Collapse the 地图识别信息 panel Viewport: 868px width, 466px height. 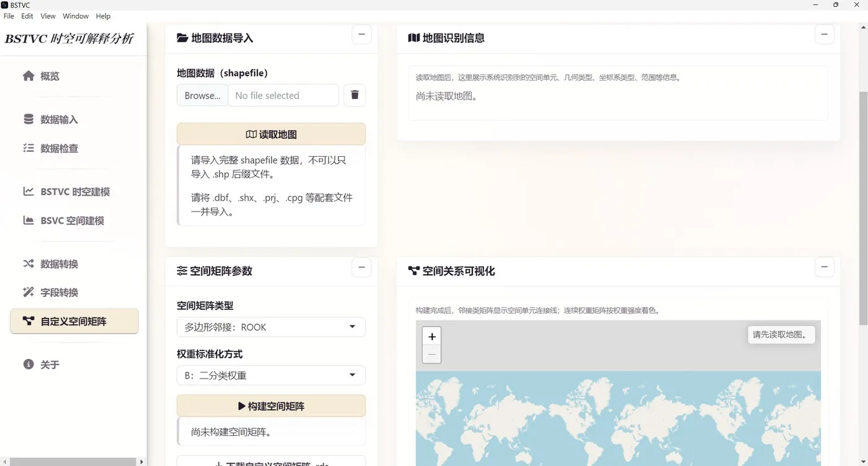(824, 34)
